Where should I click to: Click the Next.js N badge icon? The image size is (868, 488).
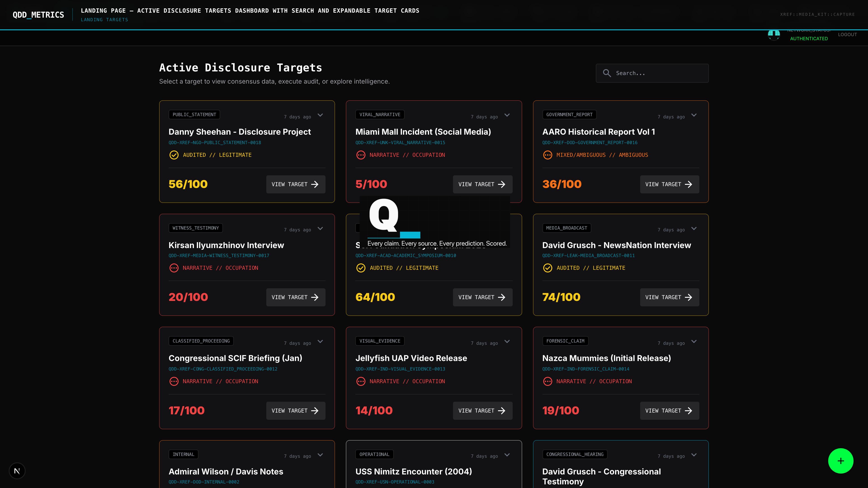pyautogui.click(x=17, y=471)
